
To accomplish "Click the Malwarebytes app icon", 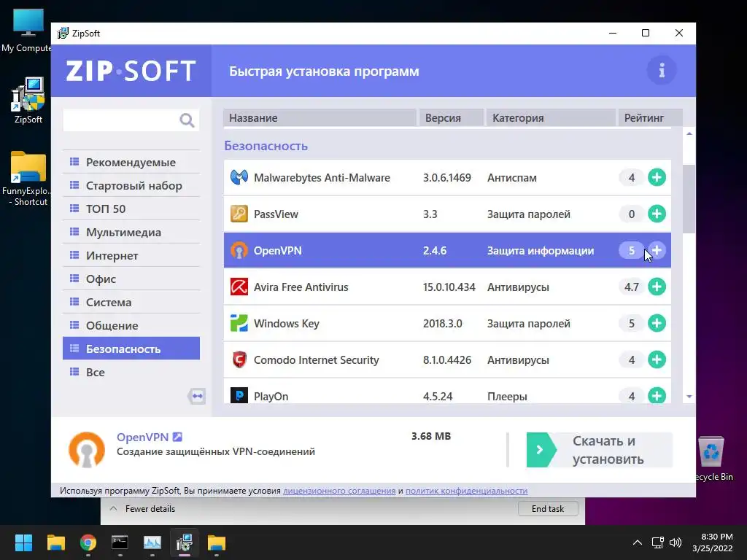I will point(239,178).
